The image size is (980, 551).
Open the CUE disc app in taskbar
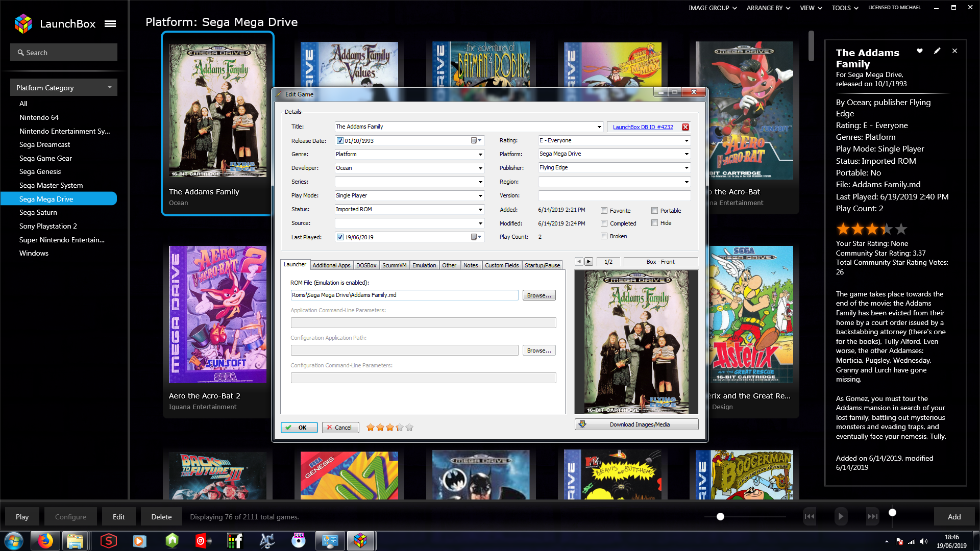(x=299, y=541)
